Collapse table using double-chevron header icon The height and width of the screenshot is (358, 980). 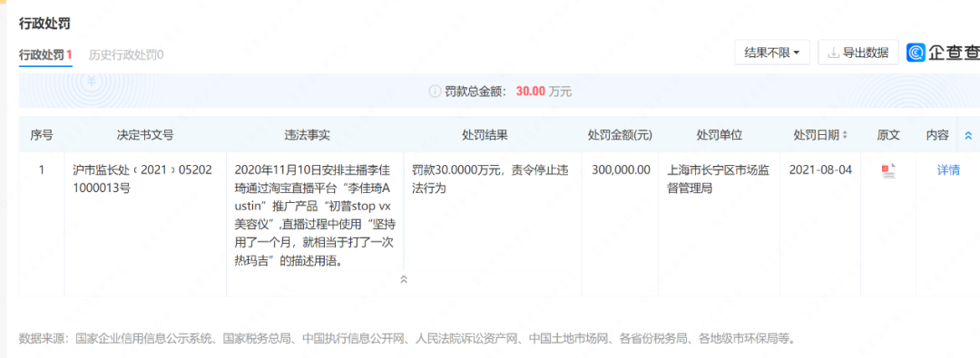[x=969, y=136]
